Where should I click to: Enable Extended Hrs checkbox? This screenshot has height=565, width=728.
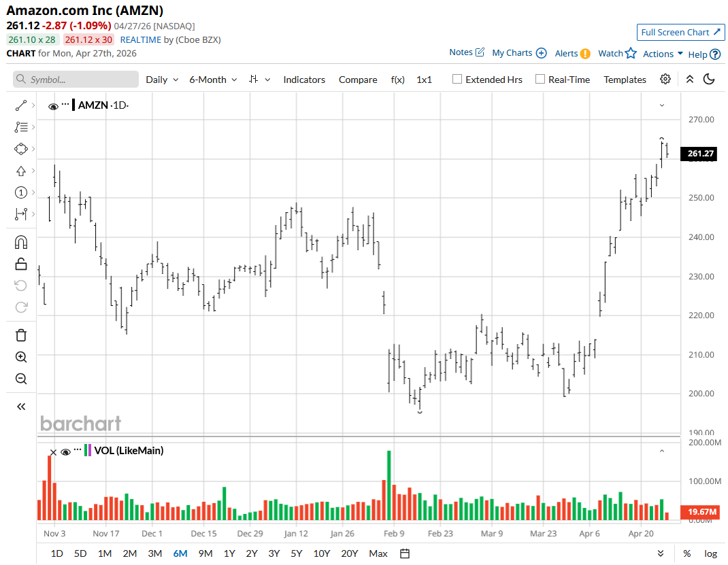coord(457,79)
